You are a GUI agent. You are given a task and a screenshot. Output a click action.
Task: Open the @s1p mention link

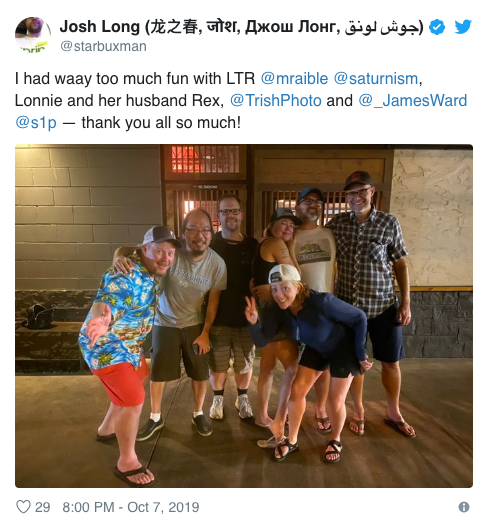pyautogui.click(x=36, y=123)
